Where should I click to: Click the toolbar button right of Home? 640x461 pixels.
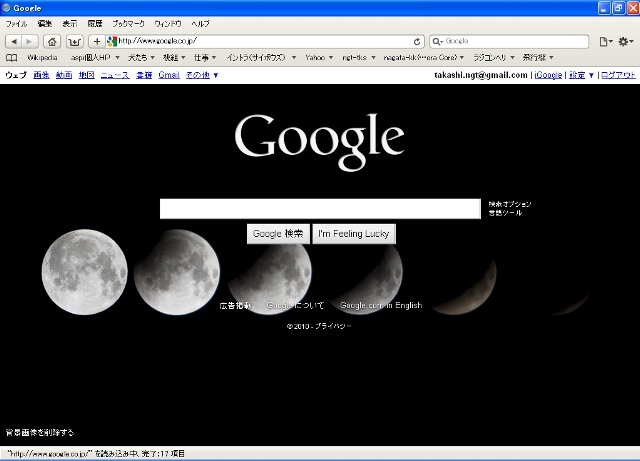(x=74, y=41)
